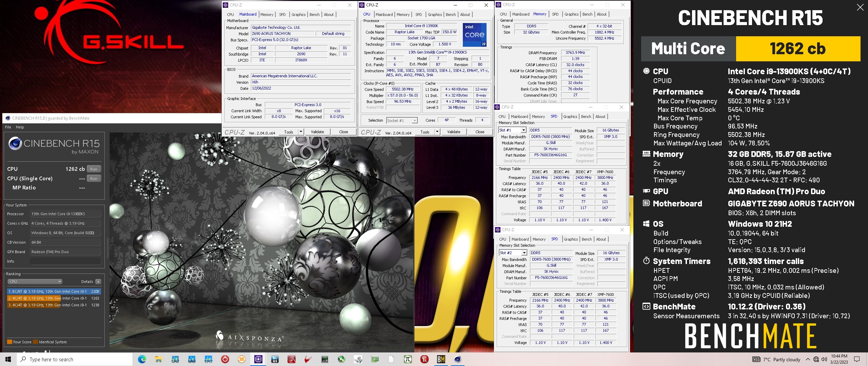This screenshot has width=868, height=366.
Task: Run the Cinebench CPU multi-core test
Action: tap(94, 169)
